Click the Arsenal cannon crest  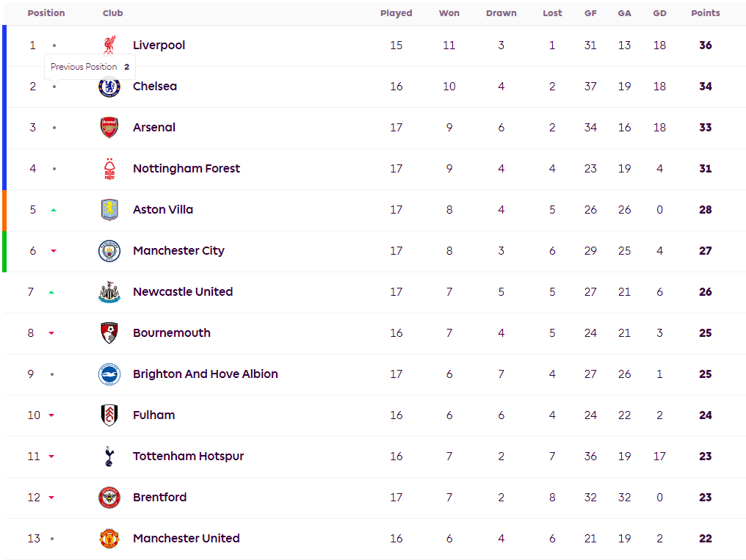(x=109, y=127)
